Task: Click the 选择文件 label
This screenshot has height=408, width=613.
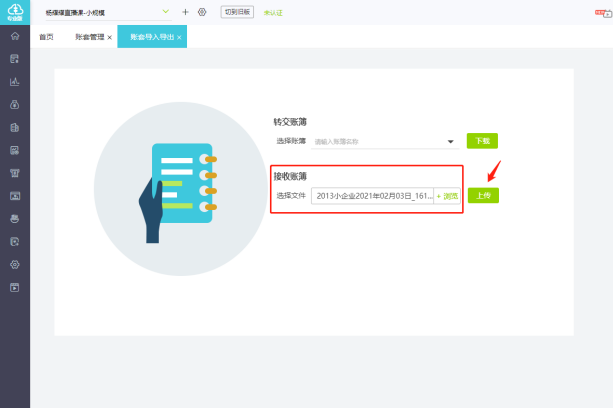Action: tap(291, 195)
